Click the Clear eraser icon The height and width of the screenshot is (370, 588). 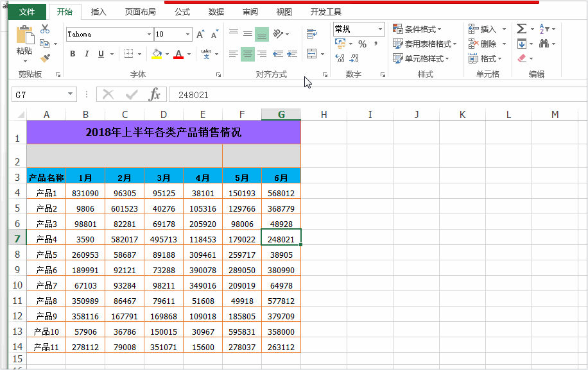[522, 58]
